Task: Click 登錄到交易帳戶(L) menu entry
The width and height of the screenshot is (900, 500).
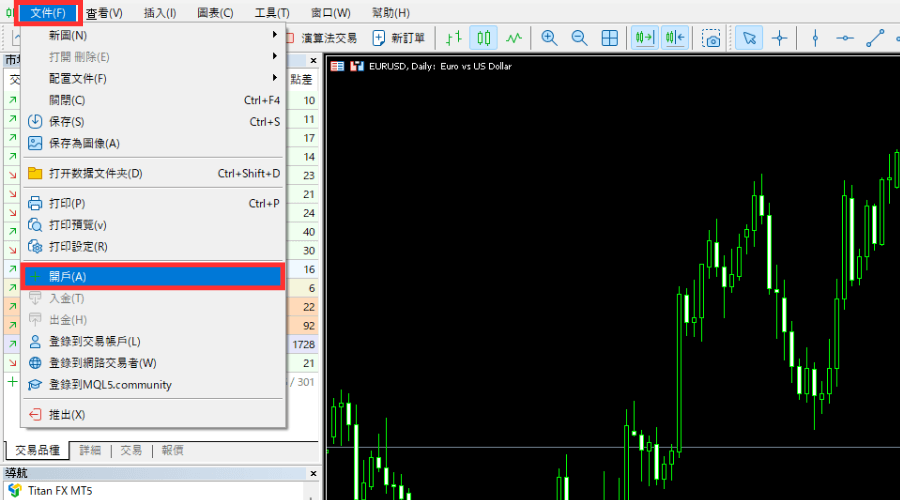Action: [95, 341]
